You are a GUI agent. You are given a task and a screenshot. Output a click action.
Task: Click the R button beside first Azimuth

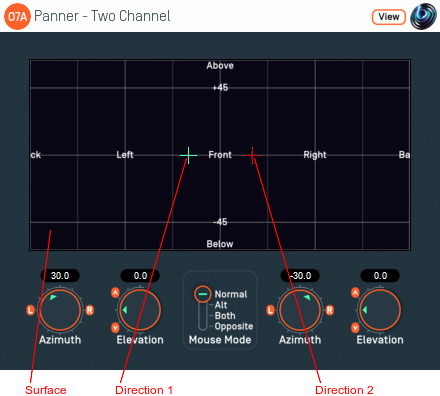pos(90,310)
